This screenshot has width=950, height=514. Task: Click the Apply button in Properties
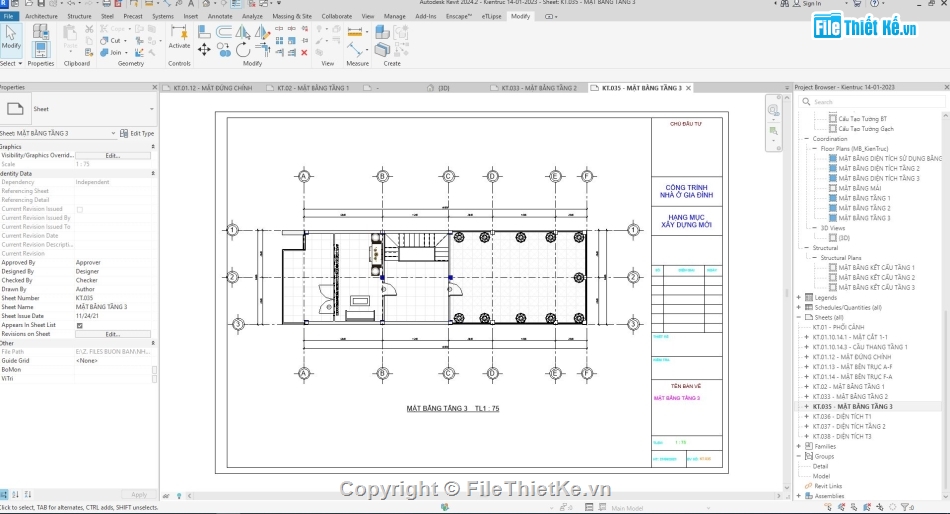(139, 495)
